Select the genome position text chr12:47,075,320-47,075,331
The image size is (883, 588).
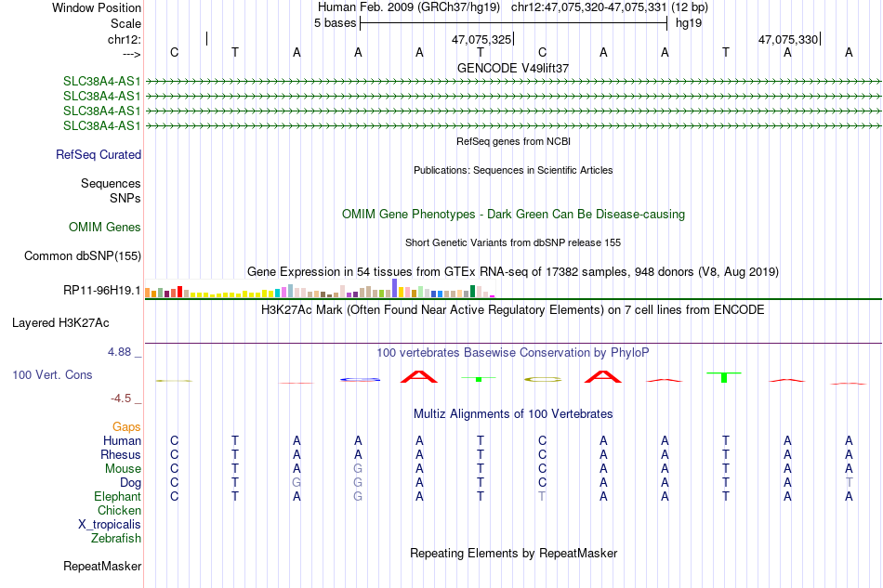[x=588, y=7]
